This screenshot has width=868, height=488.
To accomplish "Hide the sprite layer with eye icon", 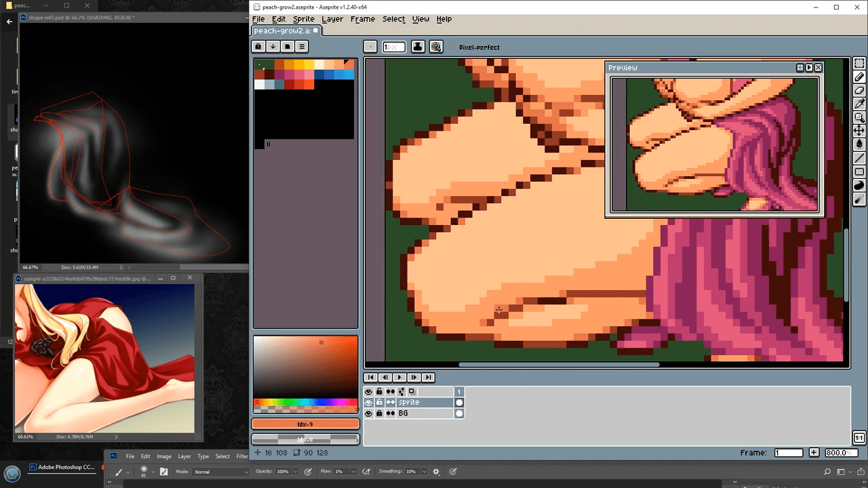I will pyautogui.click(x=369, y=403).
